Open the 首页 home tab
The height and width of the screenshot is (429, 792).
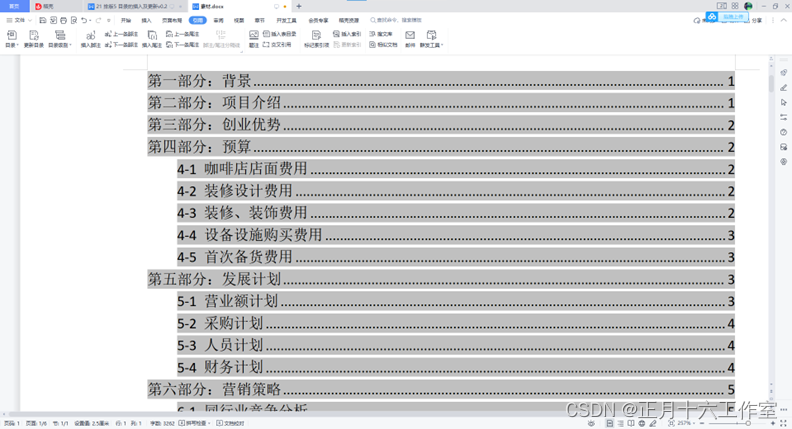pyautogui.click(x=14, y=6)
